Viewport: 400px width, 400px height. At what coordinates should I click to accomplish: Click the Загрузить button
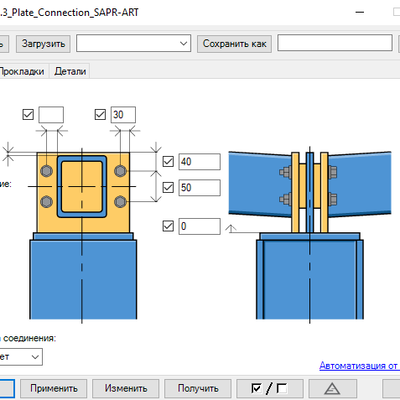pyautogui.click(x=43, y=44)
